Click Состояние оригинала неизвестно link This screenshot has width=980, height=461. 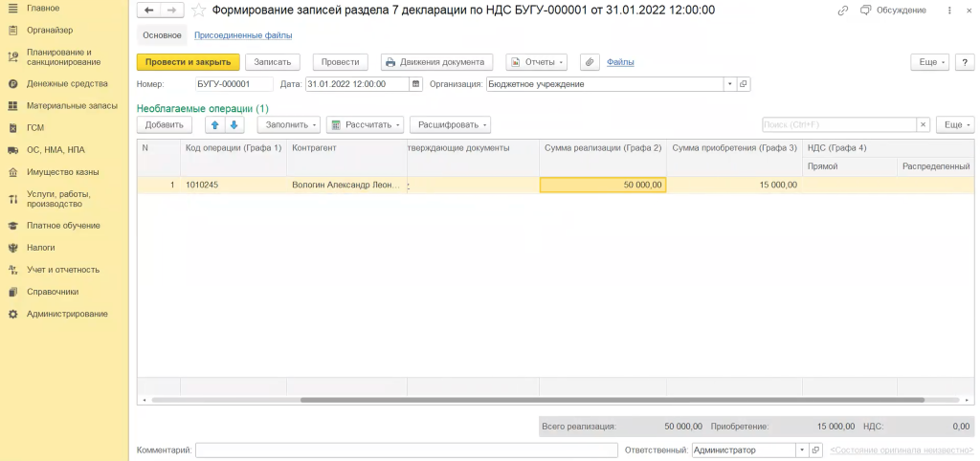tap(902, 450)
